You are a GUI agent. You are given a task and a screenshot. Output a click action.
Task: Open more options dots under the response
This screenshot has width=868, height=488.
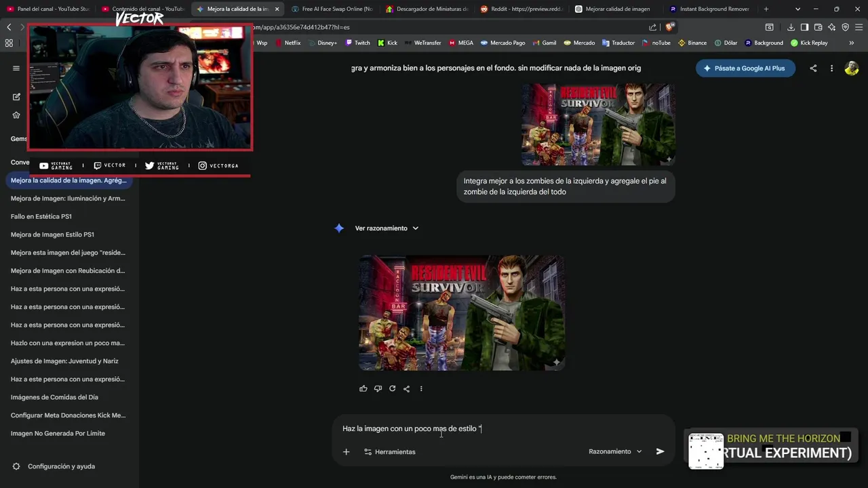pos(421,388)
